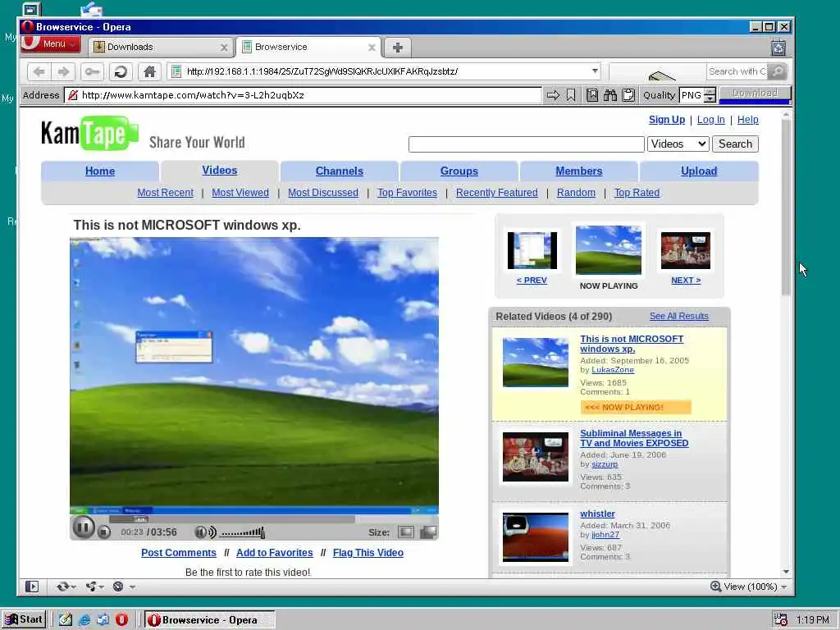
Task: Go to Opera home page icon
Action: click(149, 71)
